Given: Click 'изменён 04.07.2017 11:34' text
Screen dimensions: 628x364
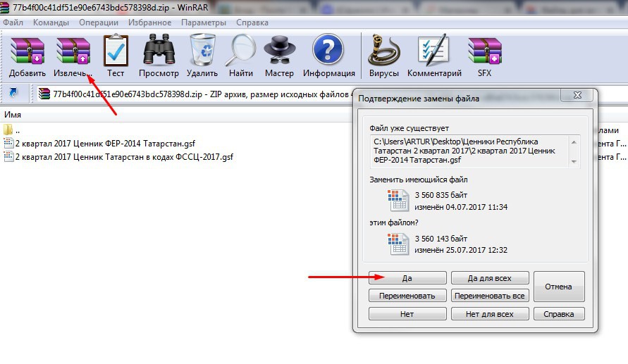Looking at the screenshot, I should (x=460, y=207).
